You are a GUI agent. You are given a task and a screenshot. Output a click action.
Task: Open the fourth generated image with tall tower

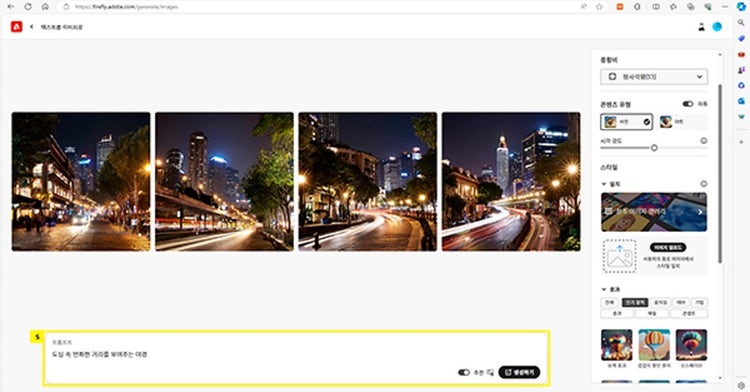click(511, 182)
